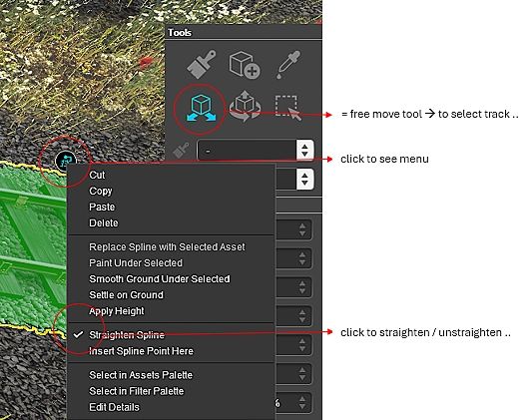532x420 pixels.
Task: Select the Placement tool cube icon
Action: [245, 65]
